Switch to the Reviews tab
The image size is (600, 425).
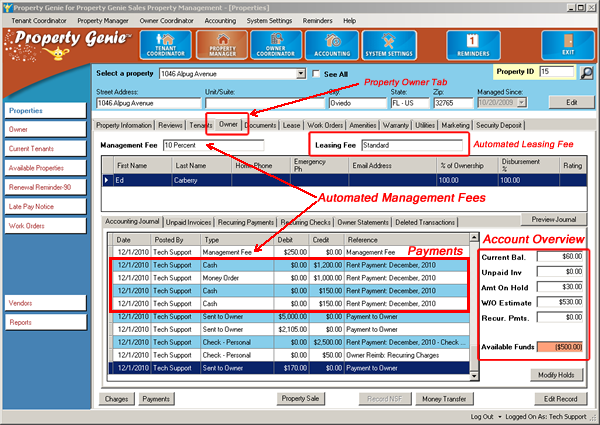[170, 125]
